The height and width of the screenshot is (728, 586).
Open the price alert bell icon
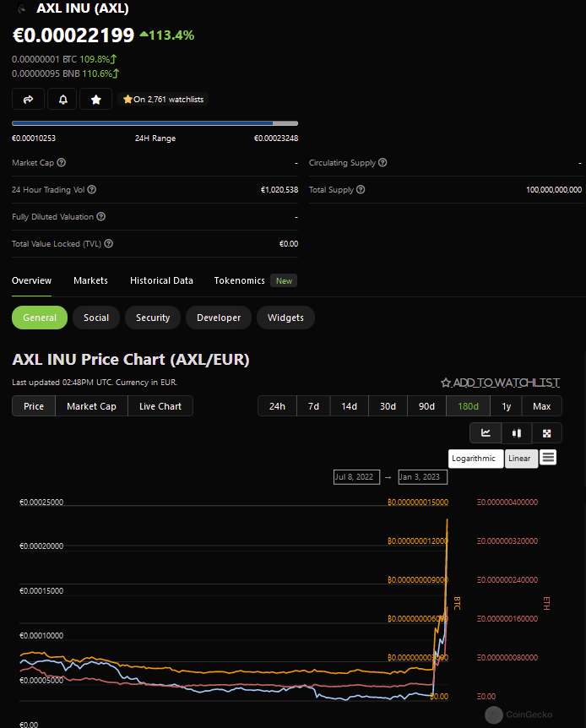62,99
